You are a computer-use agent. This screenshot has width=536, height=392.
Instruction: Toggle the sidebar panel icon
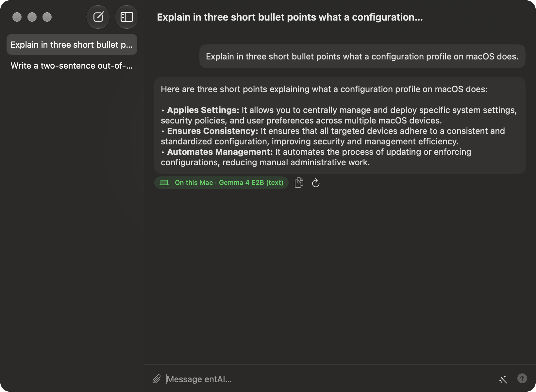click(127, 17)
